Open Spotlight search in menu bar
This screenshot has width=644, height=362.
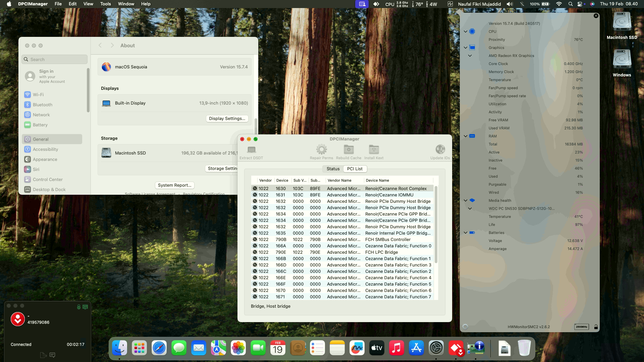(x=571, y=4)
